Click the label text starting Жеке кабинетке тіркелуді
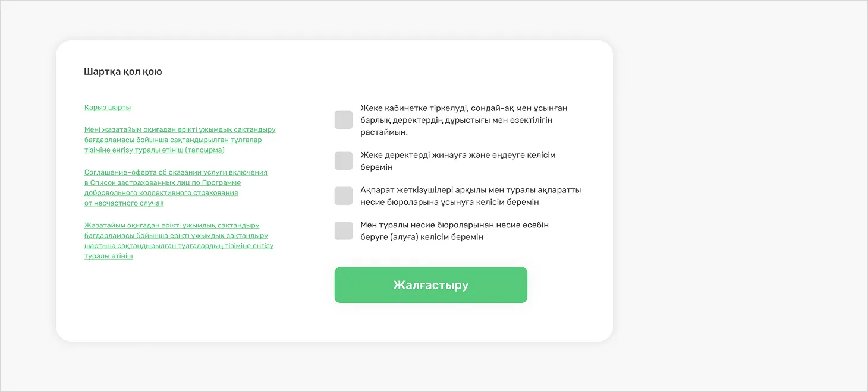This screenshot has height=392, width=868. pos(464,120)
